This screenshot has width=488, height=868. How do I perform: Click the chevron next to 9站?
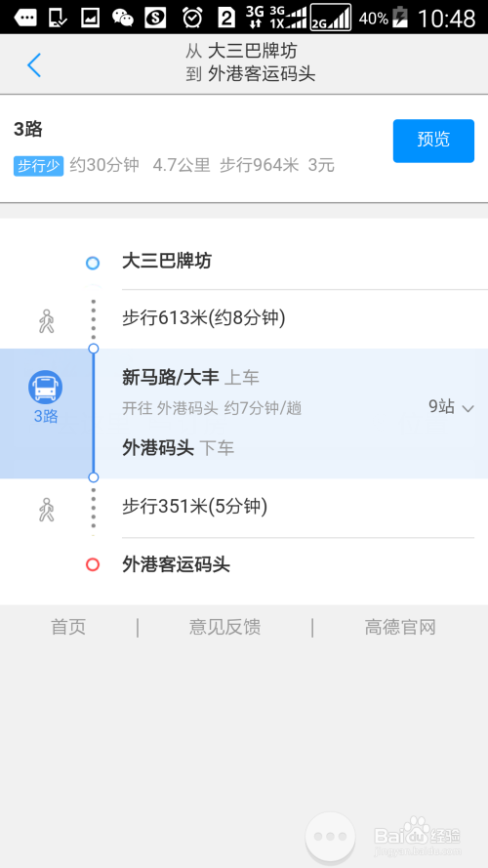pyautogui.click(x=468, y=408)
